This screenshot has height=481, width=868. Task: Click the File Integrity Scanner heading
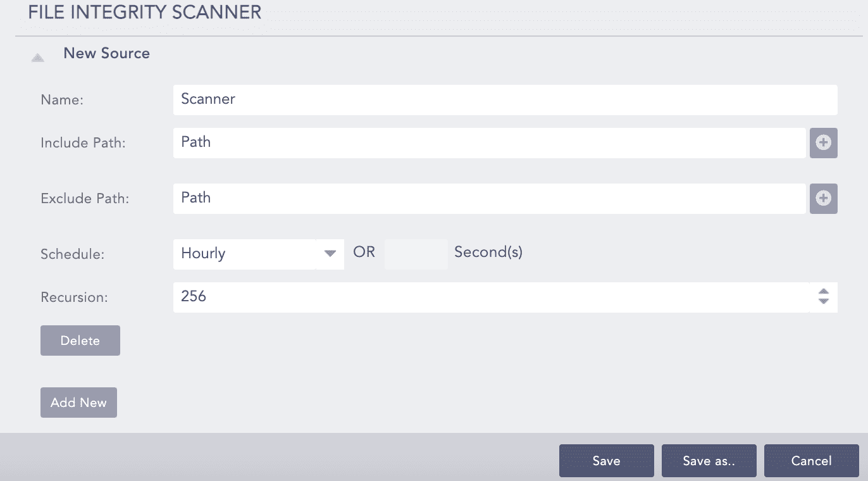(145, 12)
